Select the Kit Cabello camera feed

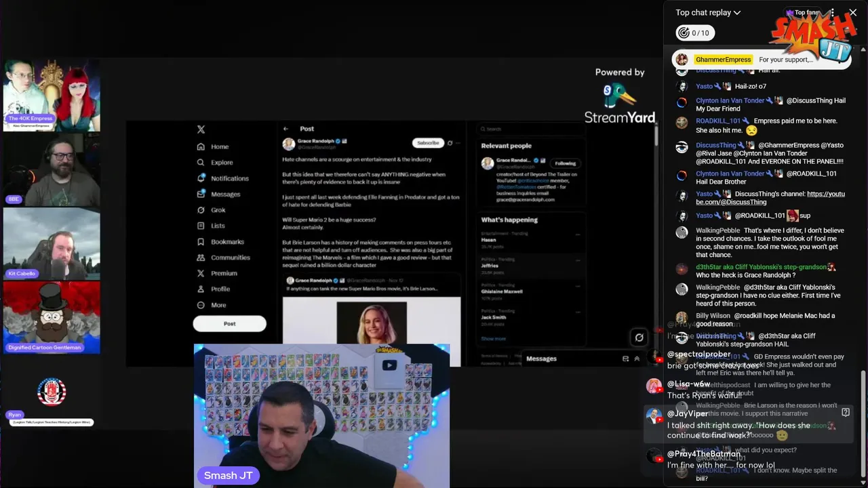(52, 244)
